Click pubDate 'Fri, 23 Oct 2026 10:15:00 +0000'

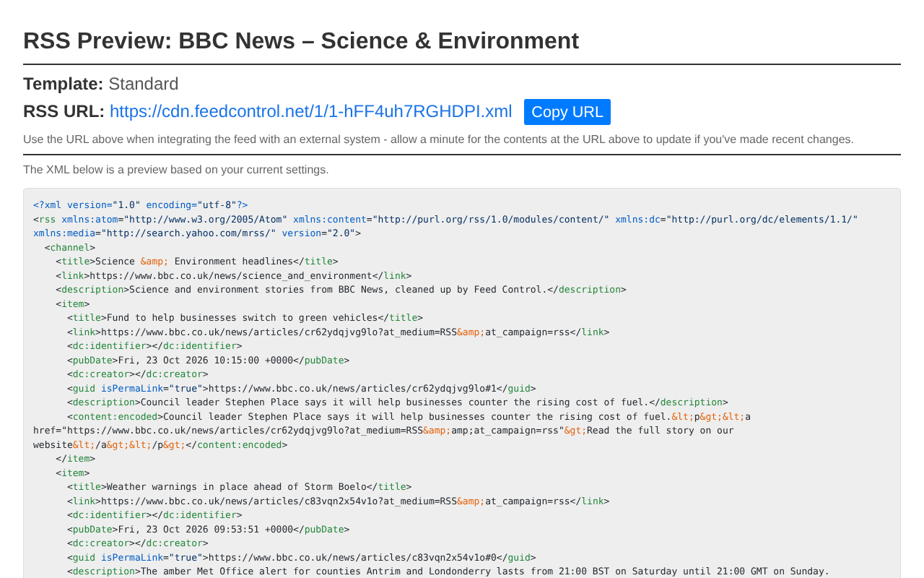pos(208,360)
